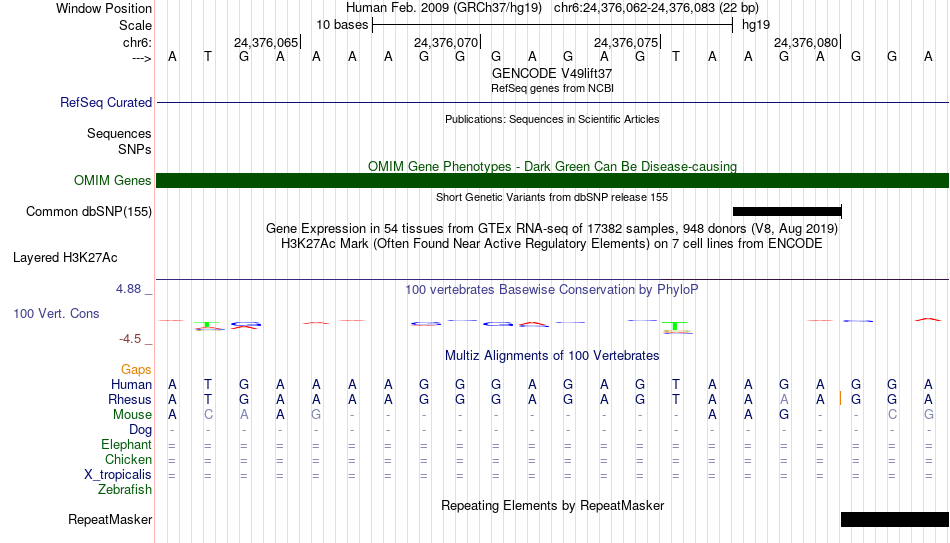Click the 4.88 upper PhyloP scale value
Viewport: 950px width, 543px height.
pyautogui.click(x=128, y=289)
